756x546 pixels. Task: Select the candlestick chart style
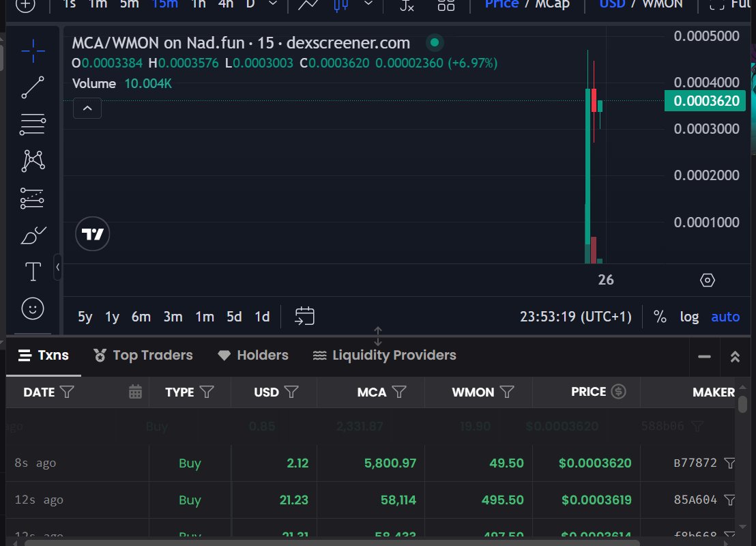click(341, 5)
